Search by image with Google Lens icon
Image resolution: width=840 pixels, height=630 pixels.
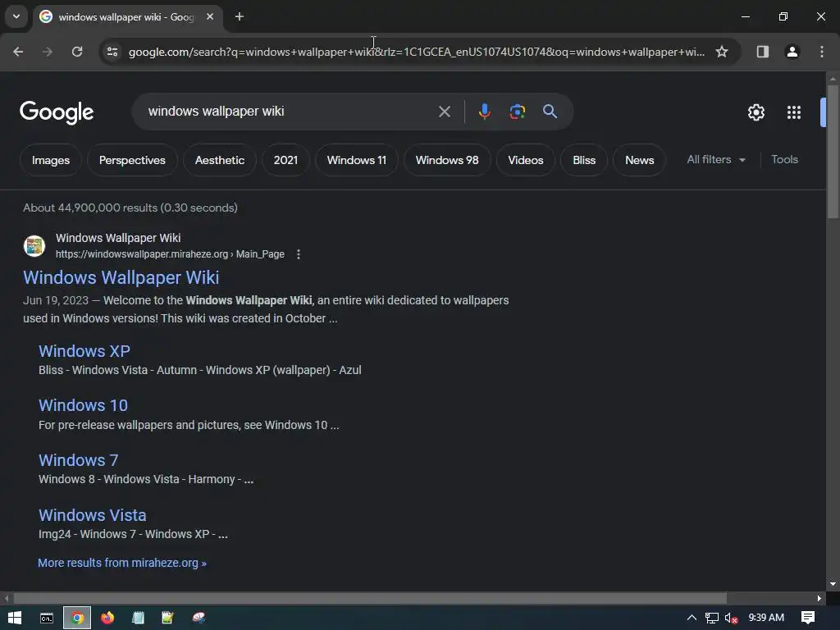(x=517, y=112)
